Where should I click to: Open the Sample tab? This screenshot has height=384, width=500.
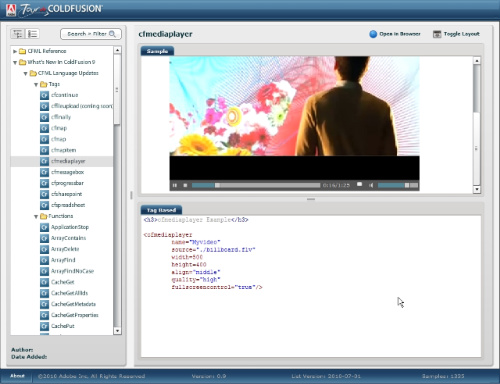[x=157, y=51]
